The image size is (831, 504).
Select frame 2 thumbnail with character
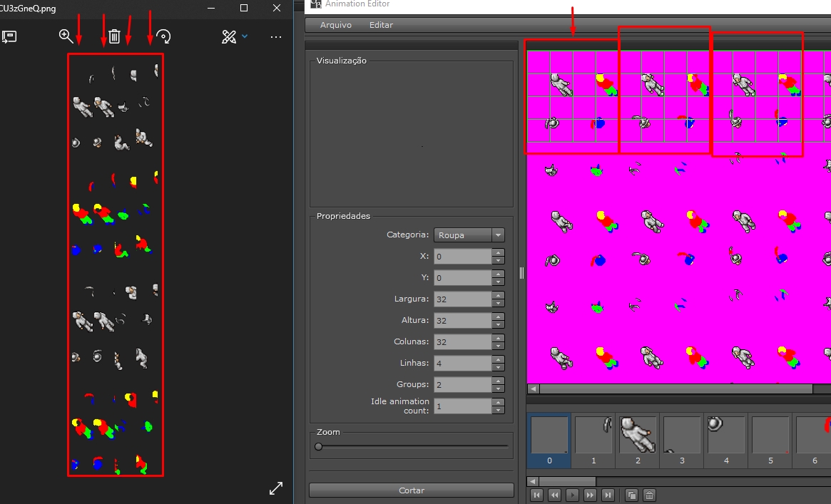point(638,441)
